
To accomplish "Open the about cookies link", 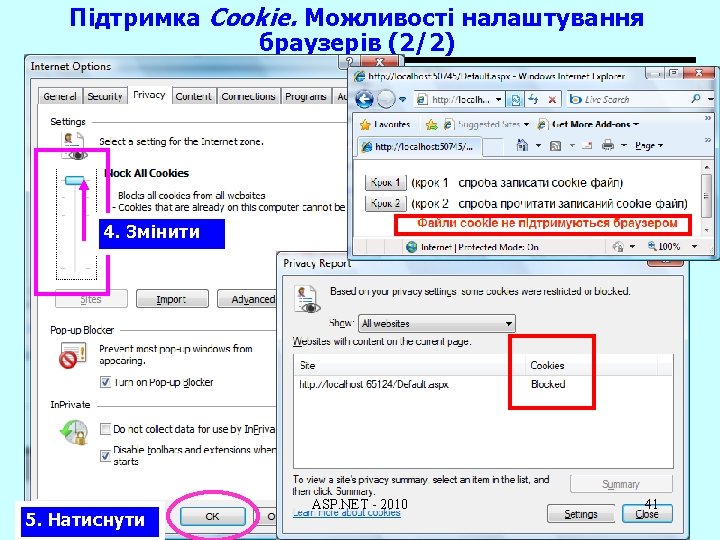I will 347,512.
